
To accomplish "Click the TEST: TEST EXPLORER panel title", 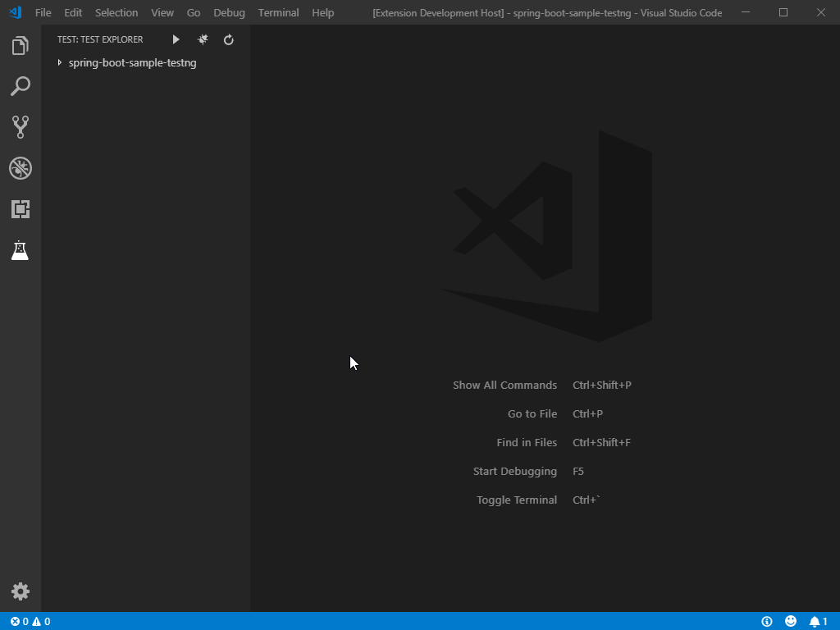I will point(100,39).
